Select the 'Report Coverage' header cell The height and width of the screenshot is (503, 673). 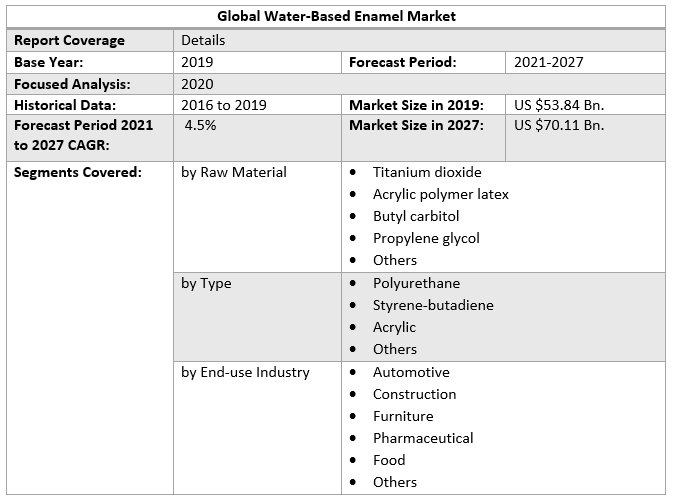tap(70, 40)
